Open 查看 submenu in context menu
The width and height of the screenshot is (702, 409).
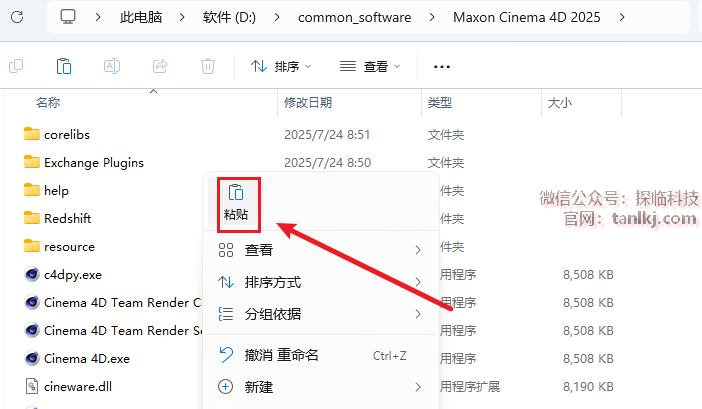[321, 250]
